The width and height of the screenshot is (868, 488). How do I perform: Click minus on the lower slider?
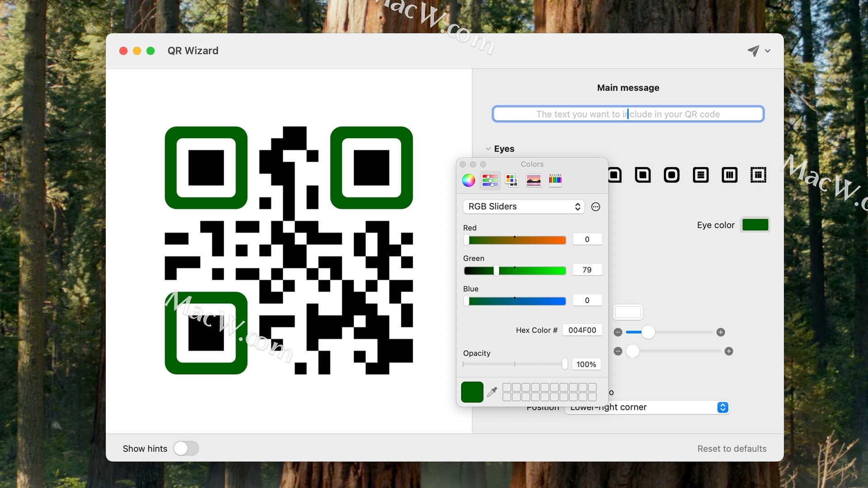coord(618,351)
